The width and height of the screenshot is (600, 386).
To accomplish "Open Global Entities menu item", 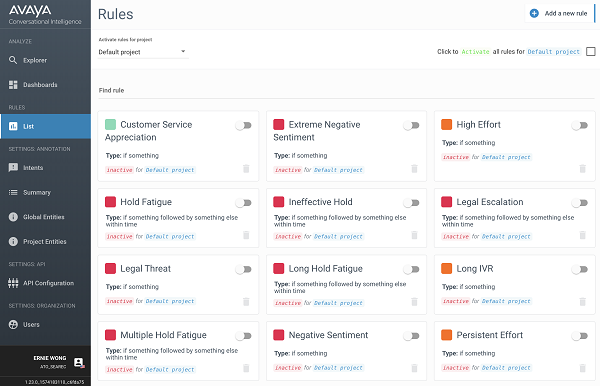I will pyautogui.click(x=45, y=217).
